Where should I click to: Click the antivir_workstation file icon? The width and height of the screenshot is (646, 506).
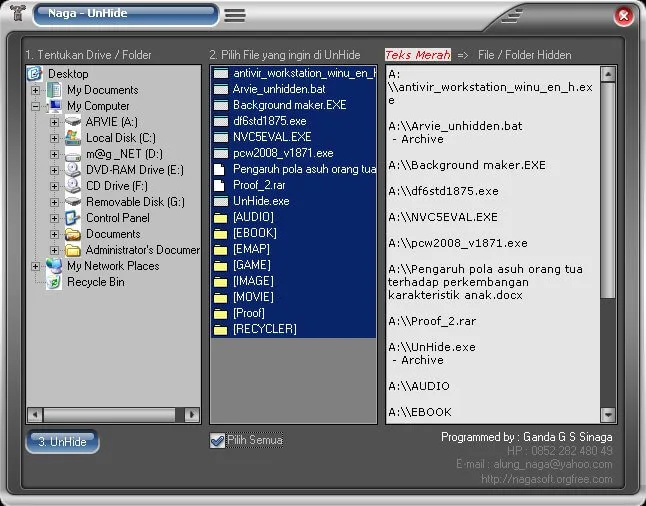pyautogui.click(x=221, y=73)
